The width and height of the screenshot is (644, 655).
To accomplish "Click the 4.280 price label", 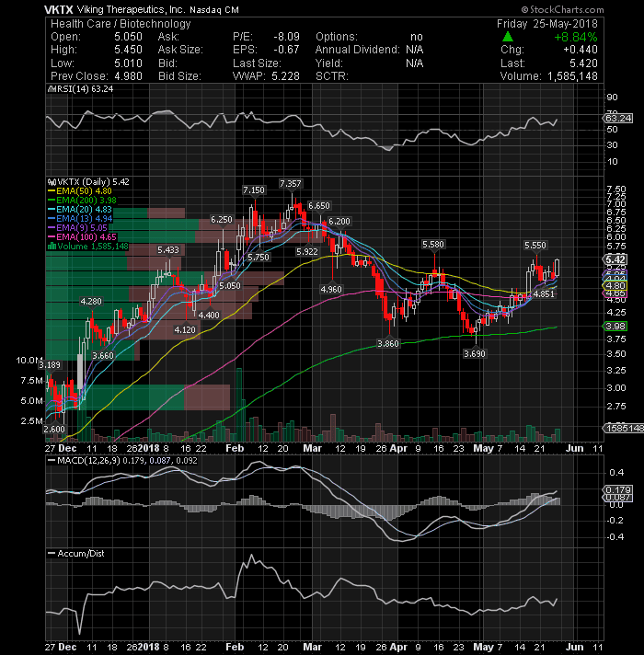I will (x=91, y=301).
